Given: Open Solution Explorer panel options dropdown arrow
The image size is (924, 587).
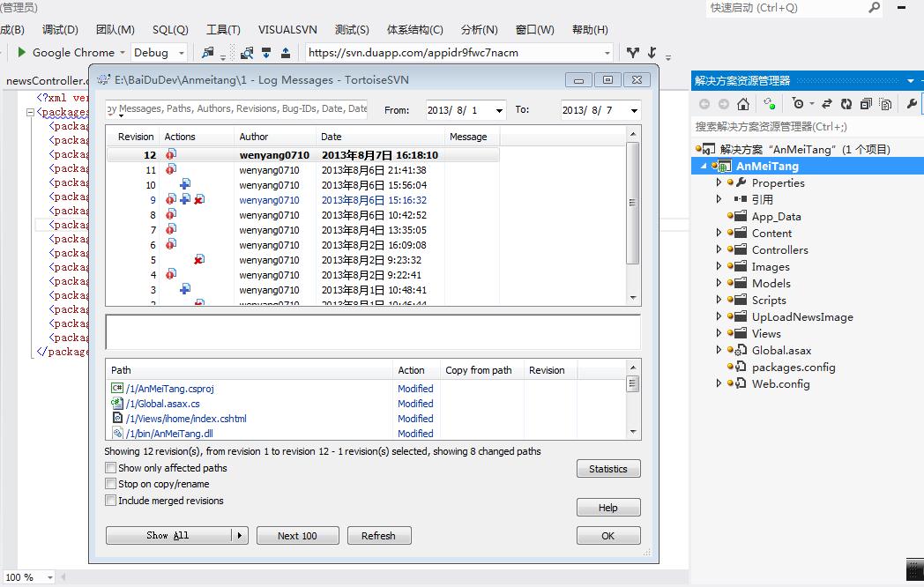Looking at the screenshot, I should [x=911, y=81].
